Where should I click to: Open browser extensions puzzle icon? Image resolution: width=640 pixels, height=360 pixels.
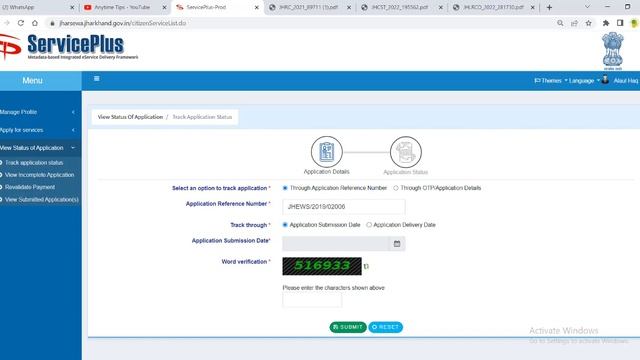[x=606, y=23]
